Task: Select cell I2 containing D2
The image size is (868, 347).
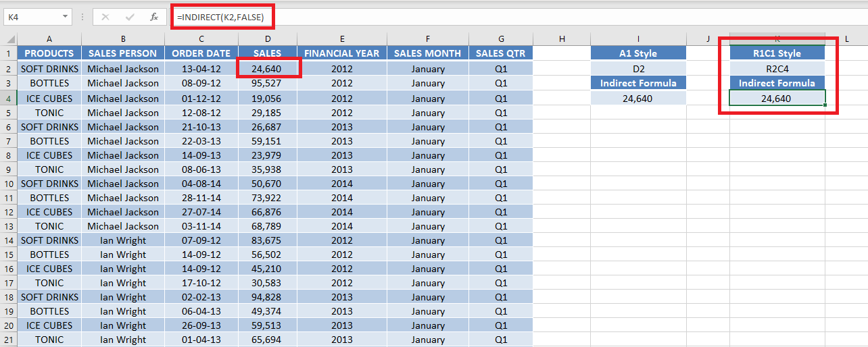Action: pyautogui.click(x=638, y=68)
